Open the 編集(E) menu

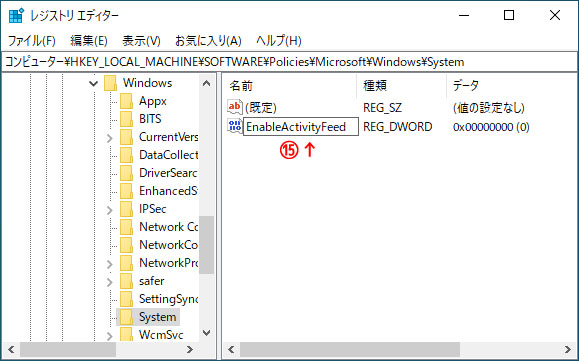(89, 41)
